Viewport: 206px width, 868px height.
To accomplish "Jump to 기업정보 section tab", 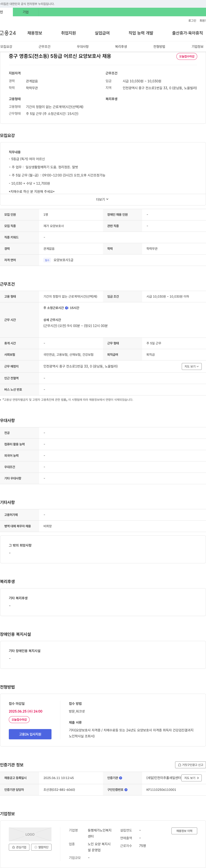I will 198,47.
